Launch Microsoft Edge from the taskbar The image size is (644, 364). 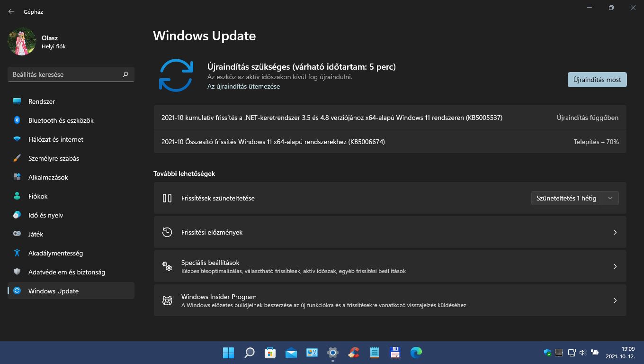click(x=416, y=353)
